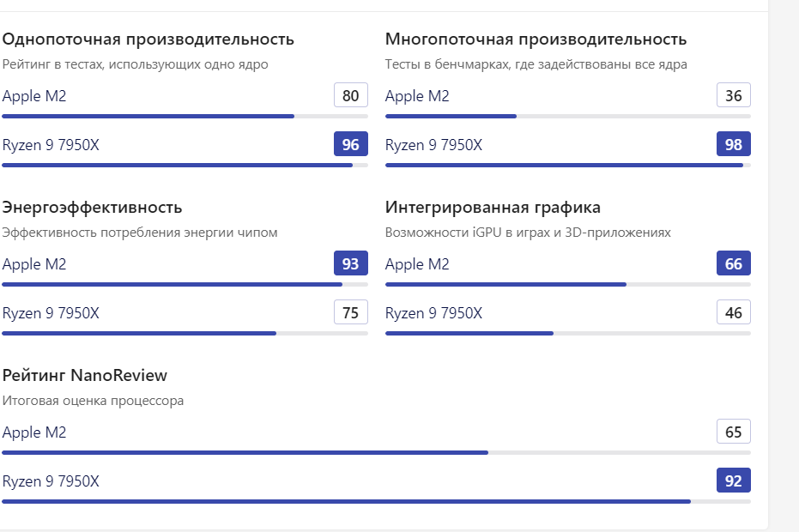The width and height of the screenshot is (799, 532).
Task: Click the integrated graphics score badge 66
Action: pos(733,264)
